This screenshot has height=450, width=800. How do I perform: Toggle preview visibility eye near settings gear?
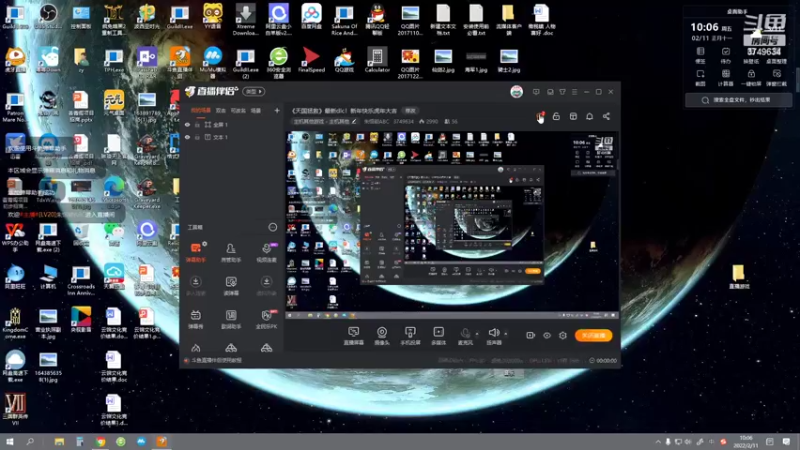tap(546, 335)
